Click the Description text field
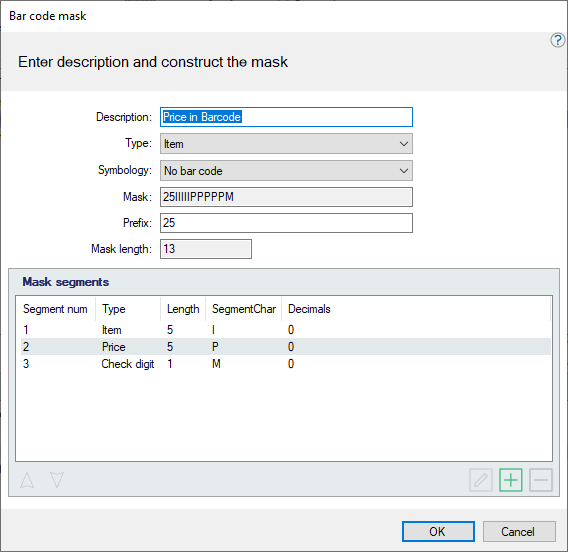 pos(286,117)
